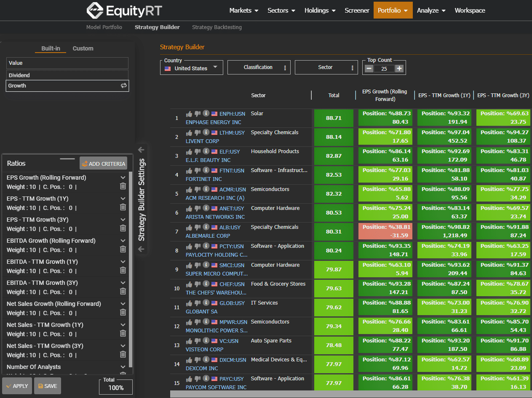
Task: Click the Ratios list vertical scrollbar
Action: [x=131, y=269]
